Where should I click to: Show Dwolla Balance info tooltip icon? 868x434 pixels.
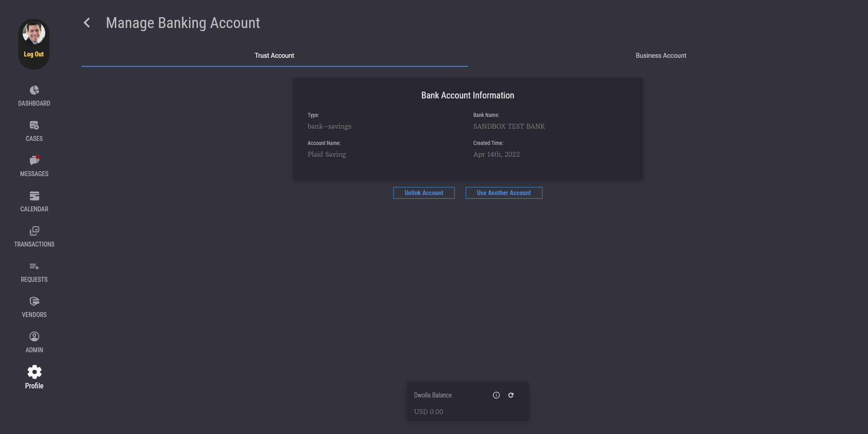coord(496,395)
